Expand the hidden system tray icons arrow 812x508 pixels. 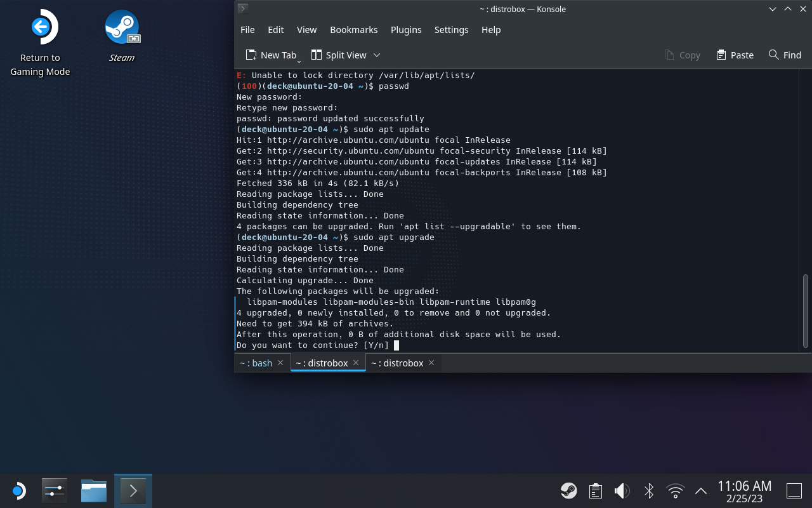(701, 491)
